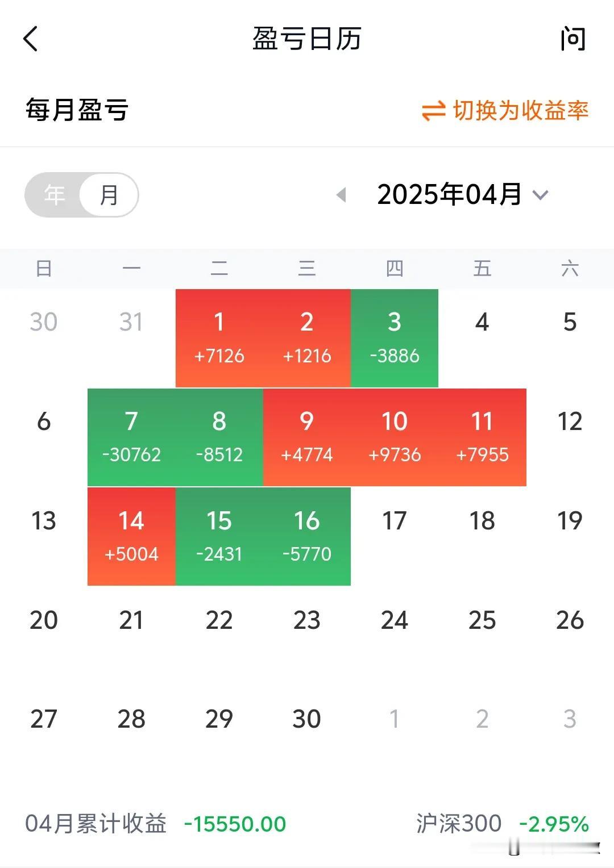The image size is (614, 868).
Task: Select April 7 with -30762 loss
Action: click(x=131, y=437)
